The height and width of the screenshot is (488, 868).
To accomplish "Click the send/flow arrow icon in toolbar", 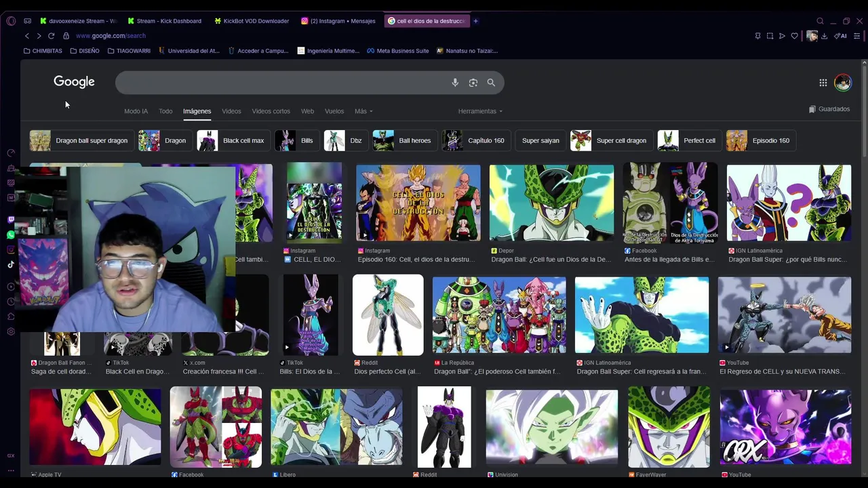I will click(782, 36).
